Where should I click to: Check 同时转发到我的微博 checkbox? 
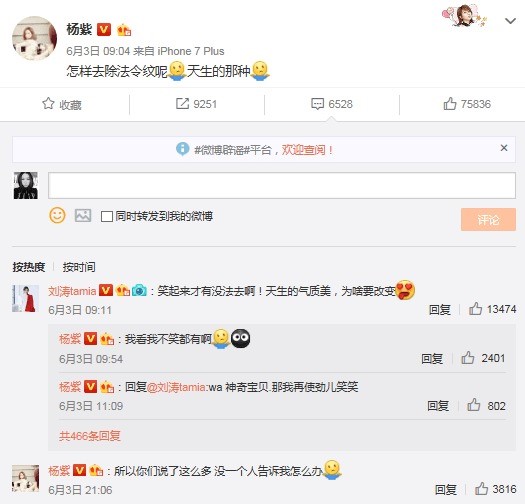106,216
